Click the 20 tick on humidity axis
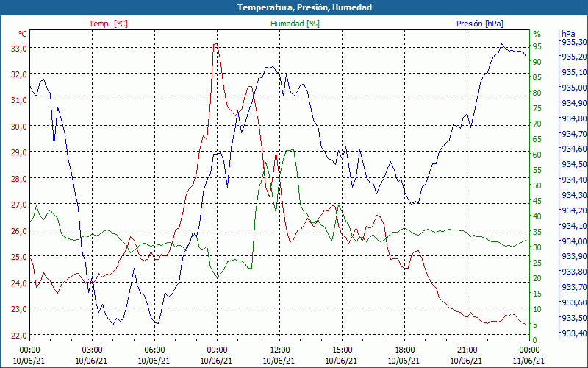588x368 pixels. [x=537, y=278]
